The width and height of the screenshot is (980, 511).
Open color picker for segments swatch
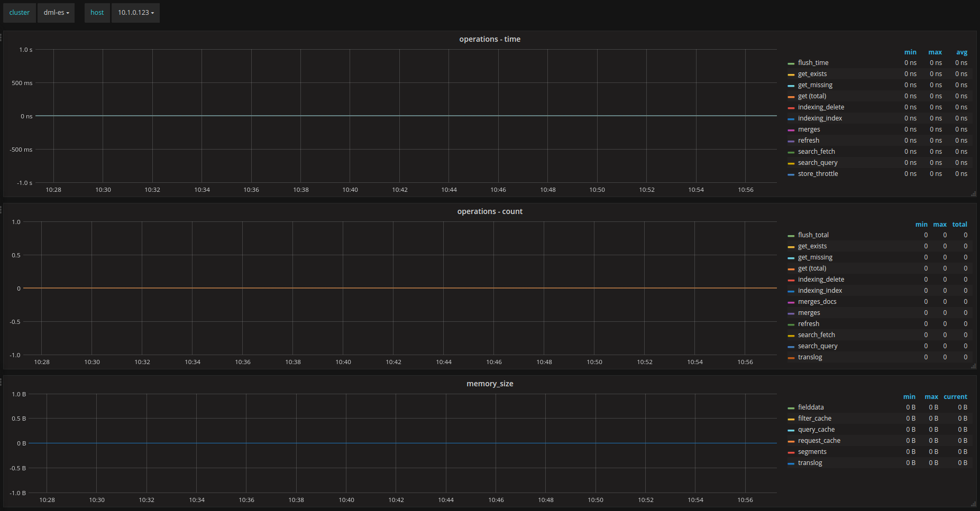tap(791, 452)
